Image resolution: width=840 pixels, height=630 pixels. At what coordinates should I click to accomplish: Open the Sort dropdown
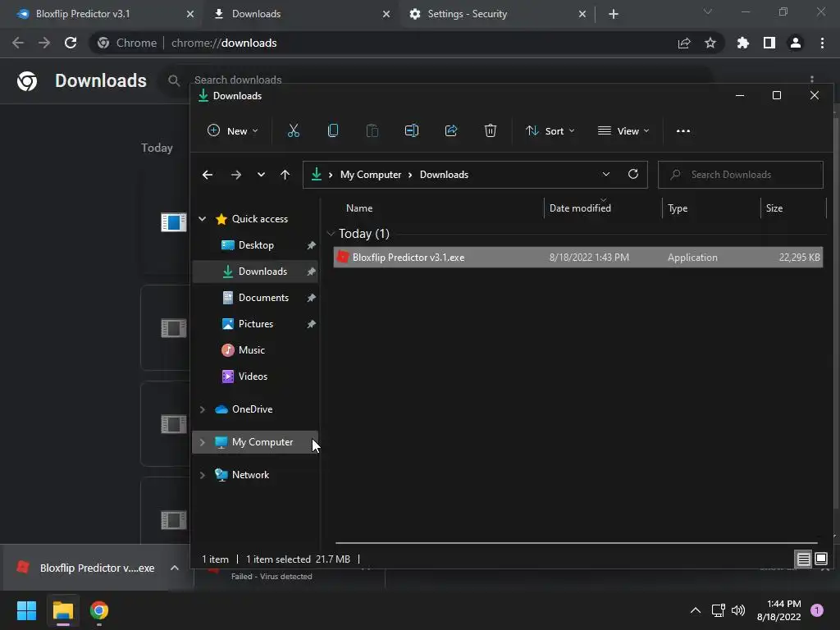550,130
